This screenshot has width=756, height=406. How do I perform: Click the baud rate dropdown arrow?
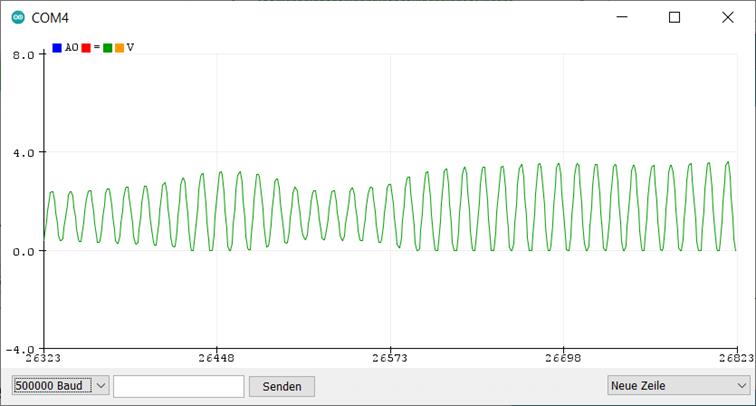point(101,385)
